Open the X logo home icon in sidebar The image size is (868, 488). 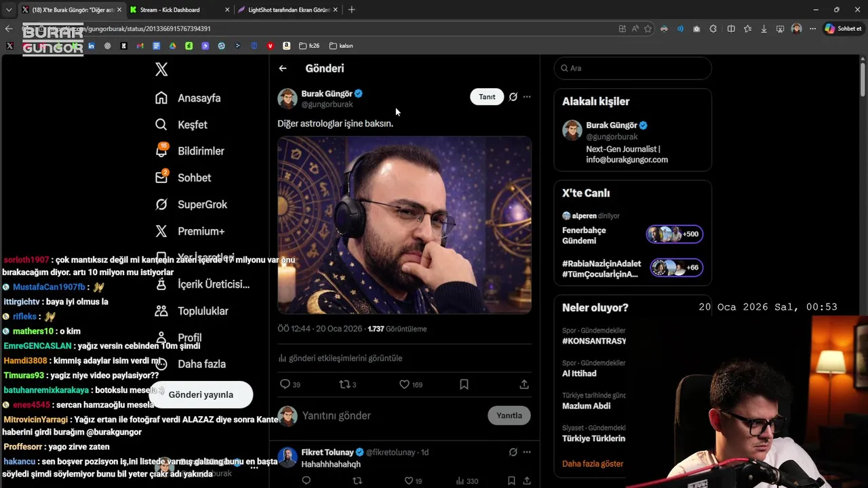161,68
